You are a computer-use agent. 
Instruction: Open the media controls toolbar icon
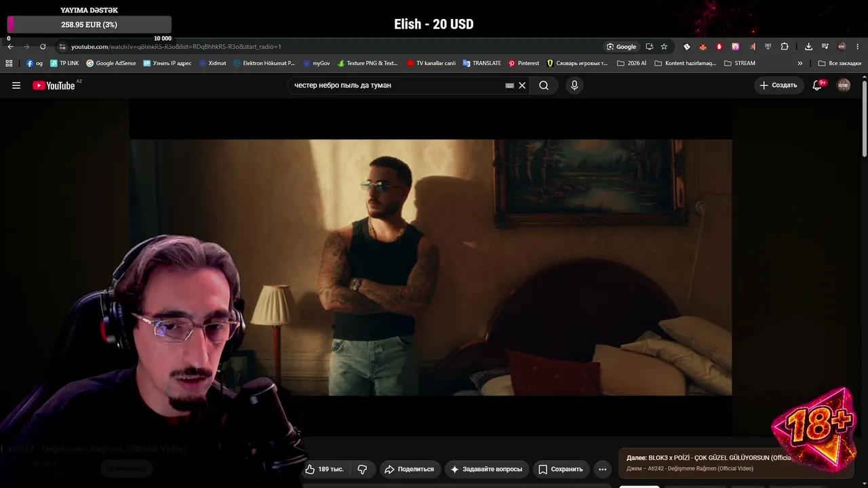825,47
